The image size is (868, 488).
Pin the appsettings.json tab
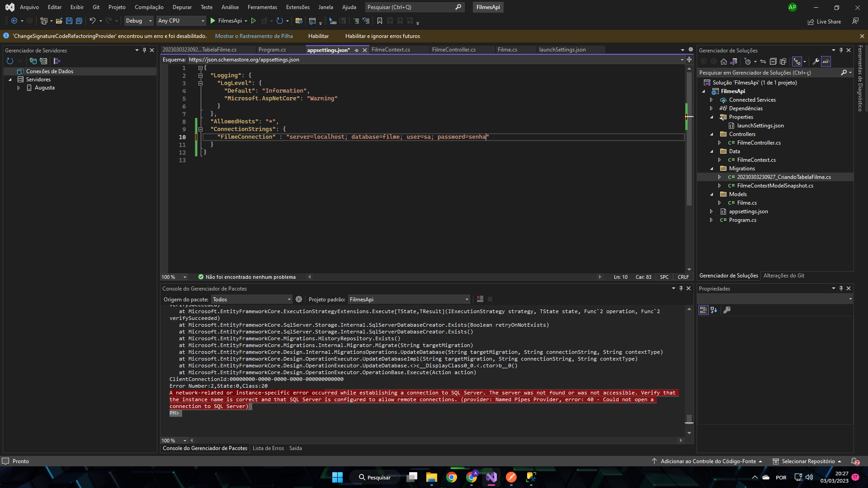click(357, 50)
